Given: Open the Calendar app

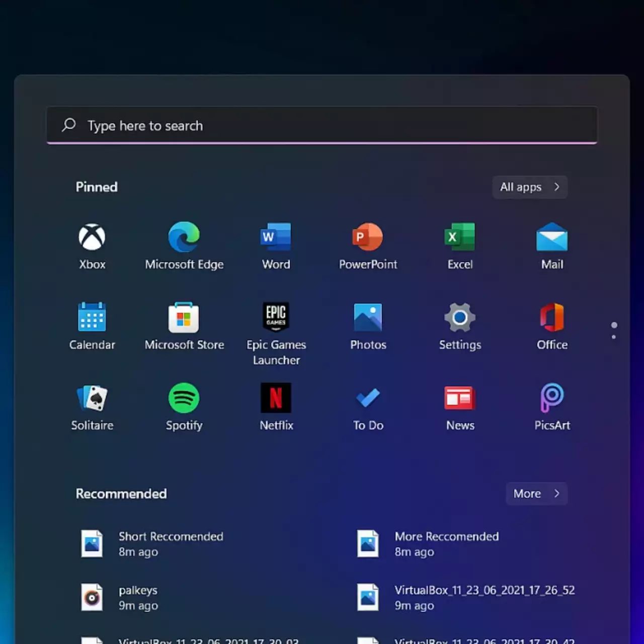Looking at the screenshot, I should tap(92, 327).
